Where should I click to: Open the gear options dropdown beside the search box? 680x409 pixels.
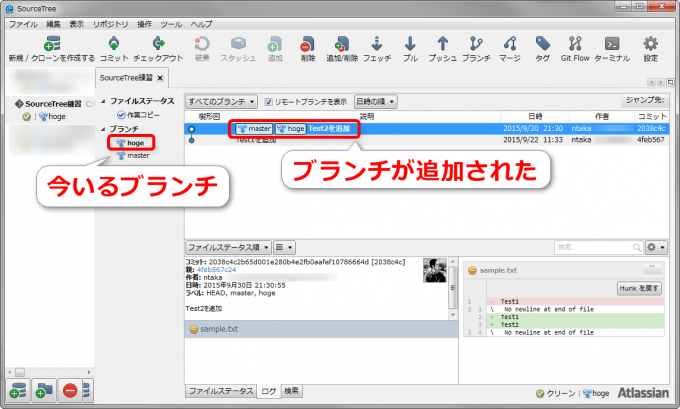(656, 247)
